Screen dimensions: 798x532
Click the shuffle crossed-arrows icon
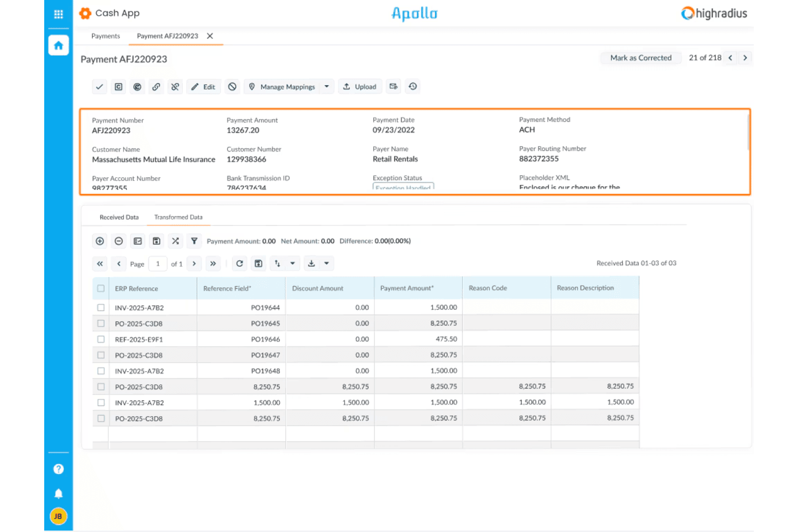coord(175,241)
